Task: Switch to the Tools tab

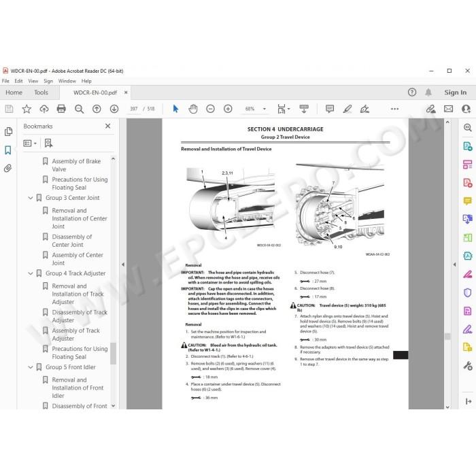Action: point(41,92)
